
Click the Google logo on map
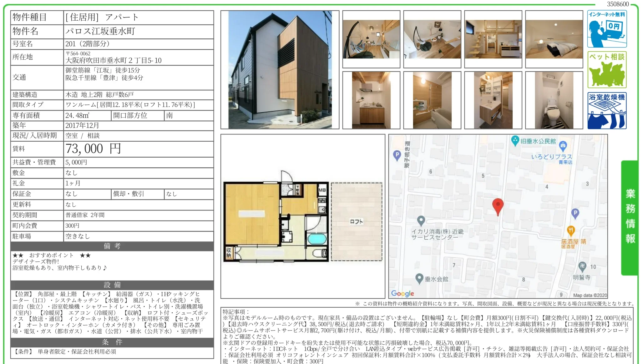tap(403, 293)
